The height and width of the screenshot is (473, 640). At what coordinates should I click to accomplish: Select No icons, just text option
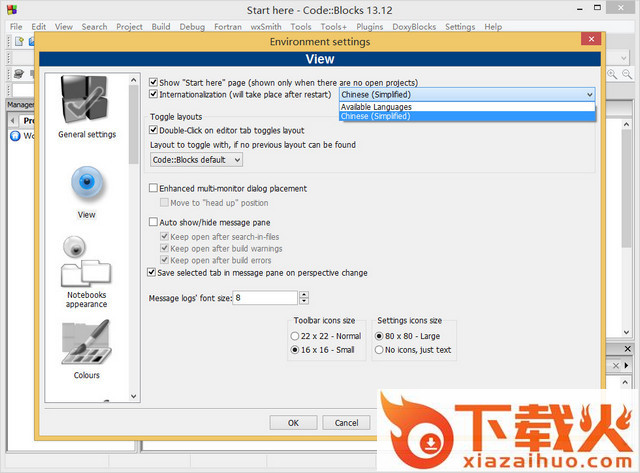[x=378, y=350]
